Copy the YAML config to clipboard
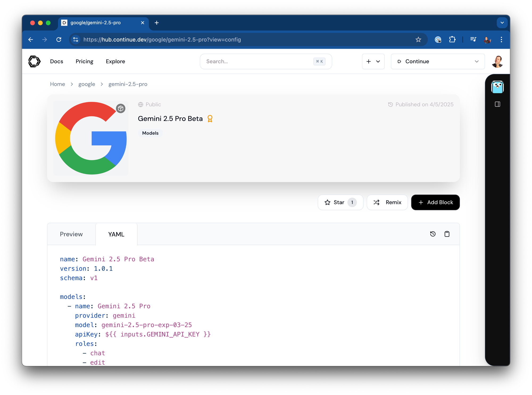 (x=447, y=234)
